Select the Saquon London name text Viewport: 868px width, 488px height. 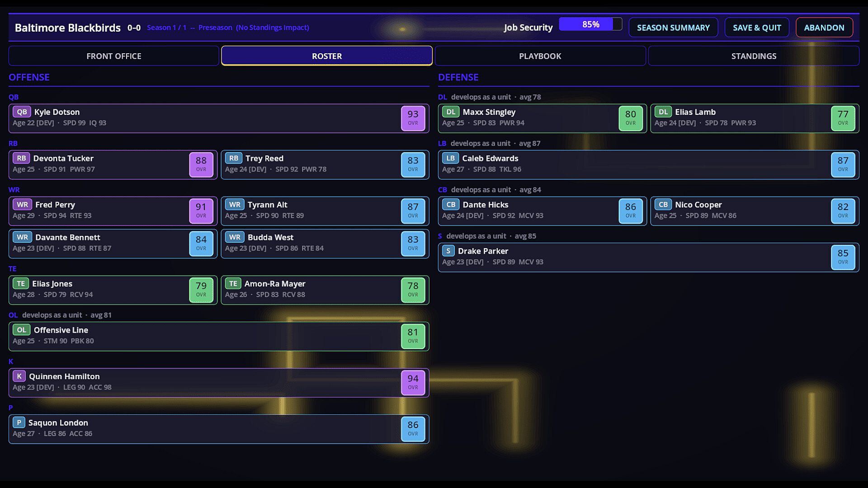(58, 423)
